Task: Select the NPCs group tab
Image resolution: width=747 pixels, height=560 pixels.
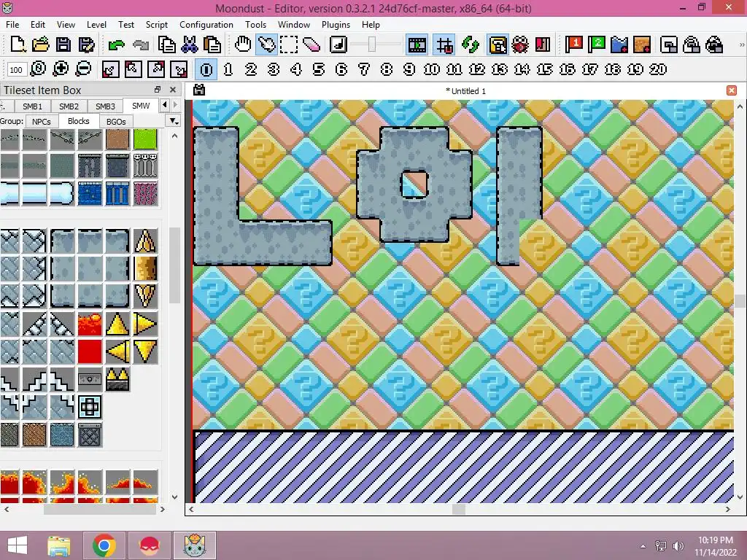Action: tap(42, 122)
